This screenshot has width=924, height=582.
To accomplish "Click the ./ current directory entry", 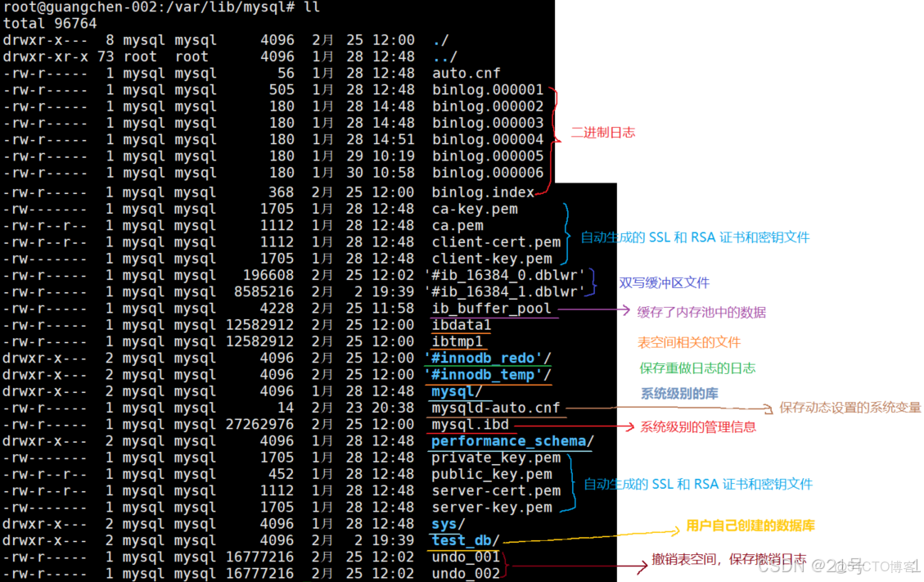I will click(440, 40).
